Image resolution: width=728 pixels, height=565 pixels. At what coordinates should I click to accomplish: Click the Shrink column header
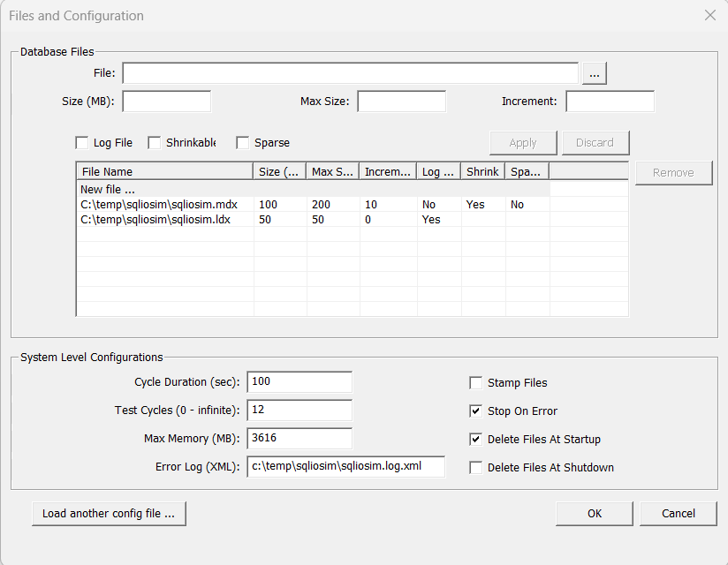click(482, 171)
